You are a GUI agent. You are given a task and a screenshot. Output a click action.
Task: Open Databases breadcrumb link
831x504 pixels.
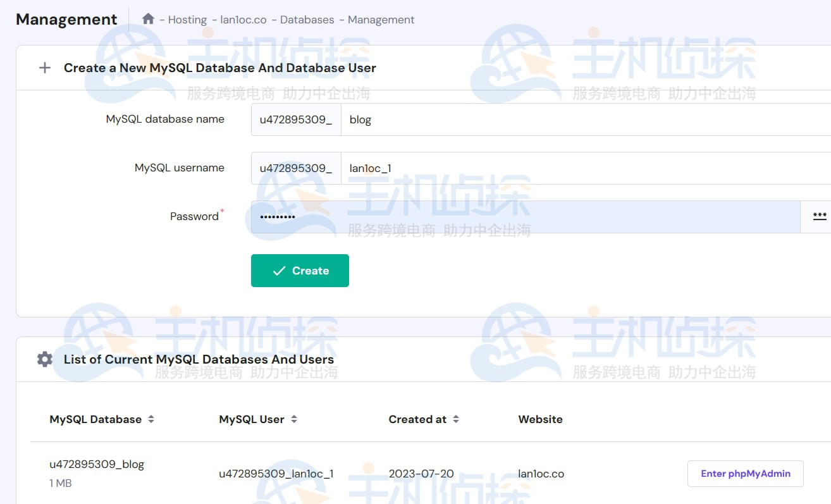[307, 20]
